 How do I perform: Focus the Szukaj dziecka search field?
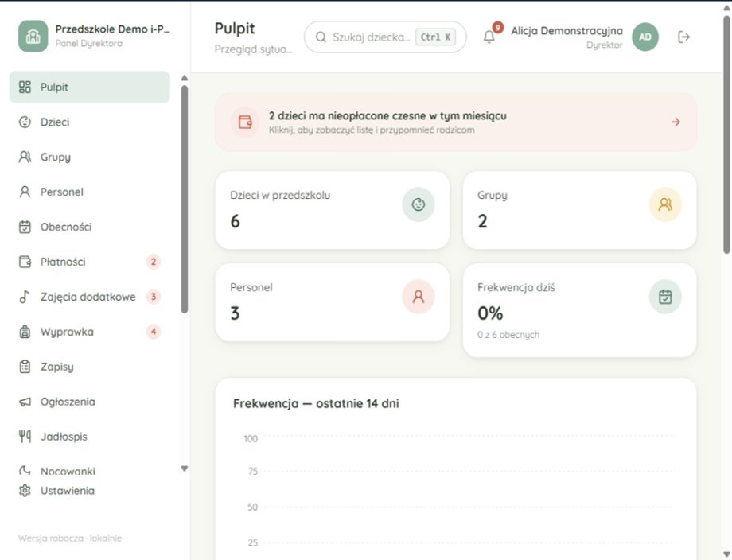click(385, 37)
